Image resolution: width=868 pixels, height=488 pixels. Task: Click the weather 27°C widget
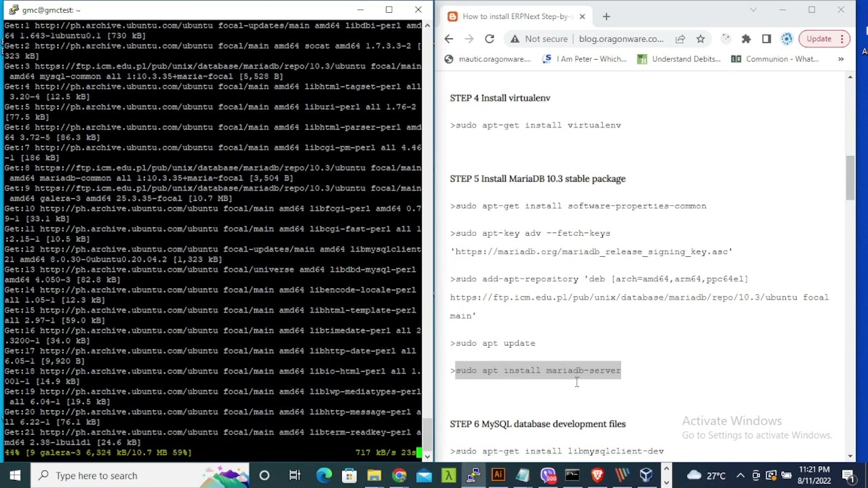pos(706,475)
